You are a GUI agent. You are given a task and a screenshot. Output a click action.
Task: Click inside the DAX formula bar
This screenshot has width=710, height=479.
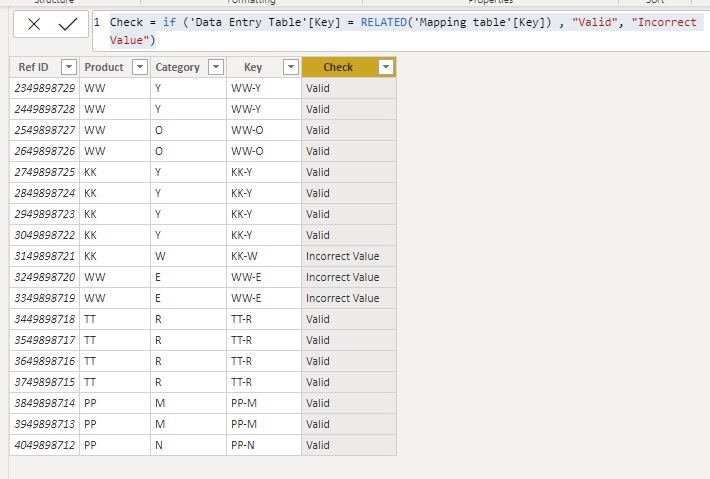click(403, 31)
